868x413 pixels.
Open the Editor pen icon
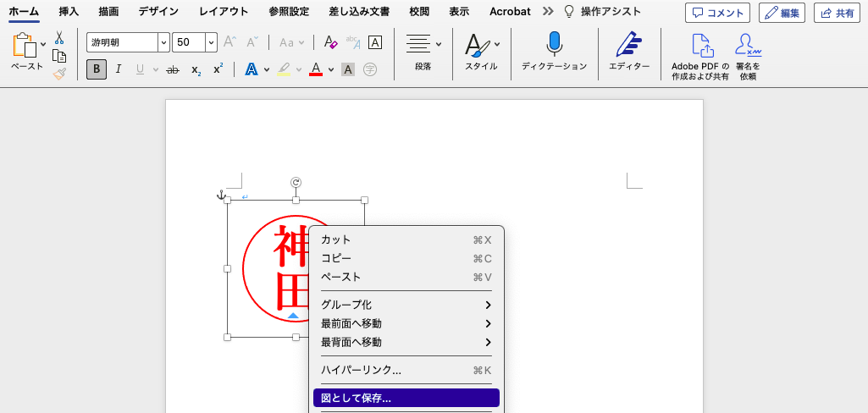pos(628,44)
